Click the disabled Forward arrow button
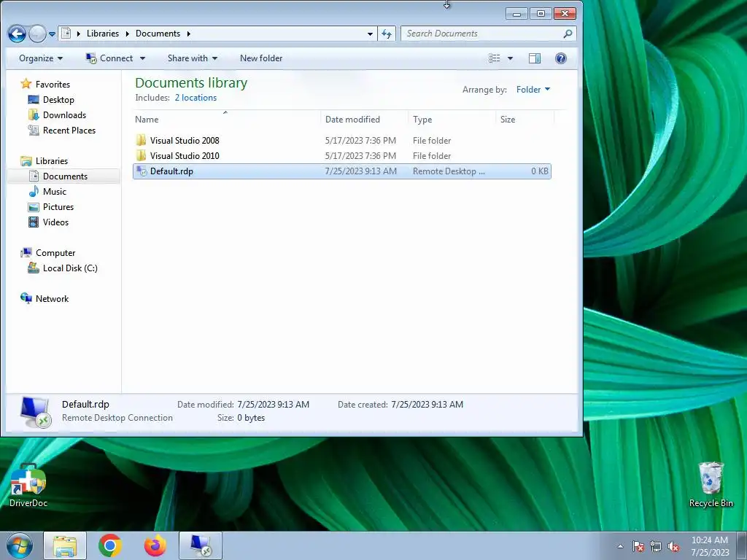Screen dimensions: 747x560 click(x=37, y=34)
